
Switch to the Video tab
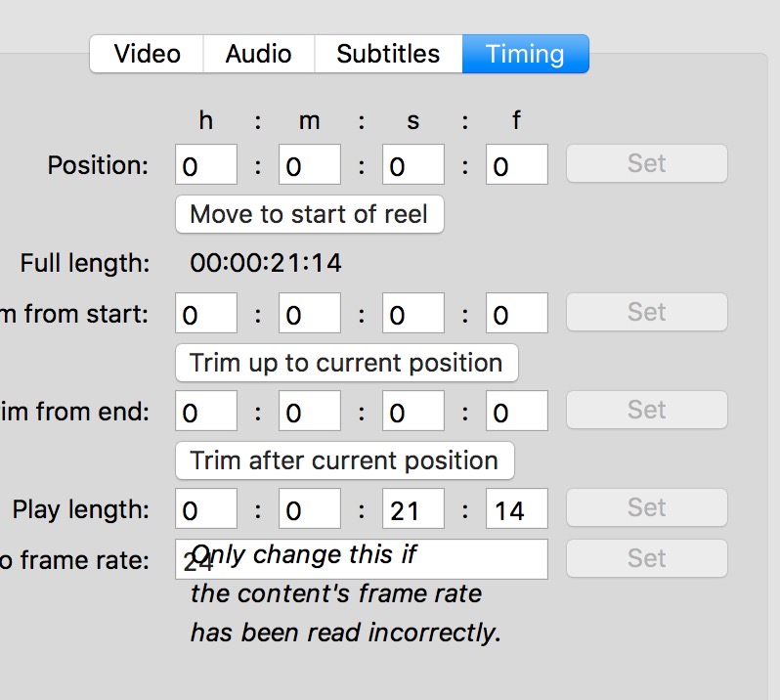coord(147,54)
